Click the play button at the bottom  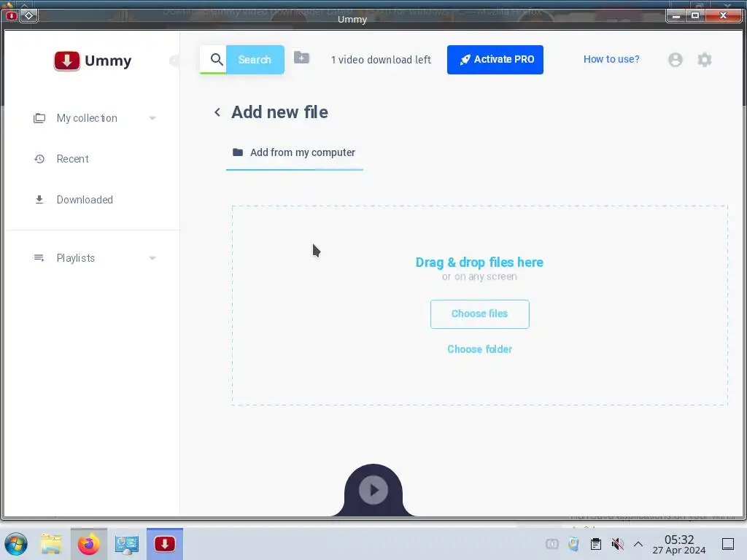point(373,490)
